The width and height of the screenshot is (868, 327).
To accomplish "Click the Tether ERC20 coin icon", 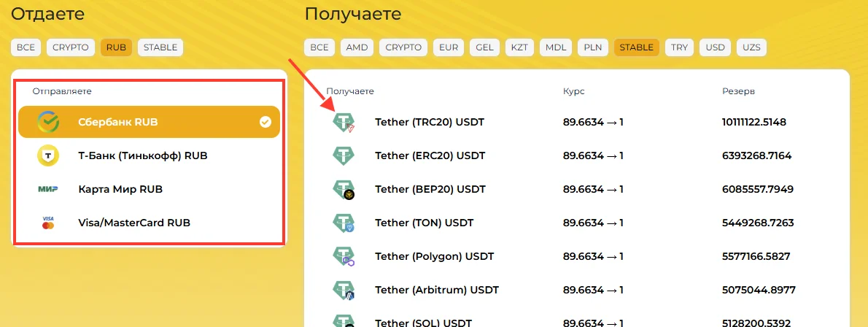I will coord(344,155).
